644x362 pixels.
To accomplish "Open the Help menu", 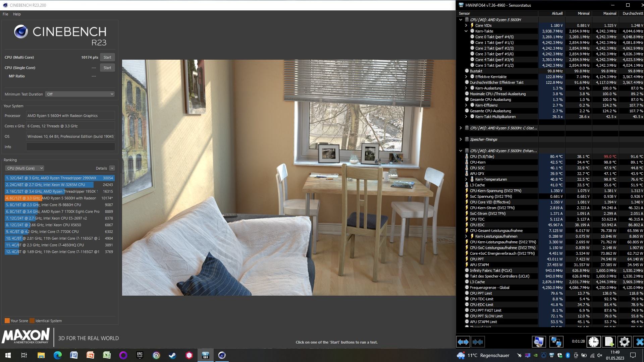I will point(17,14).
